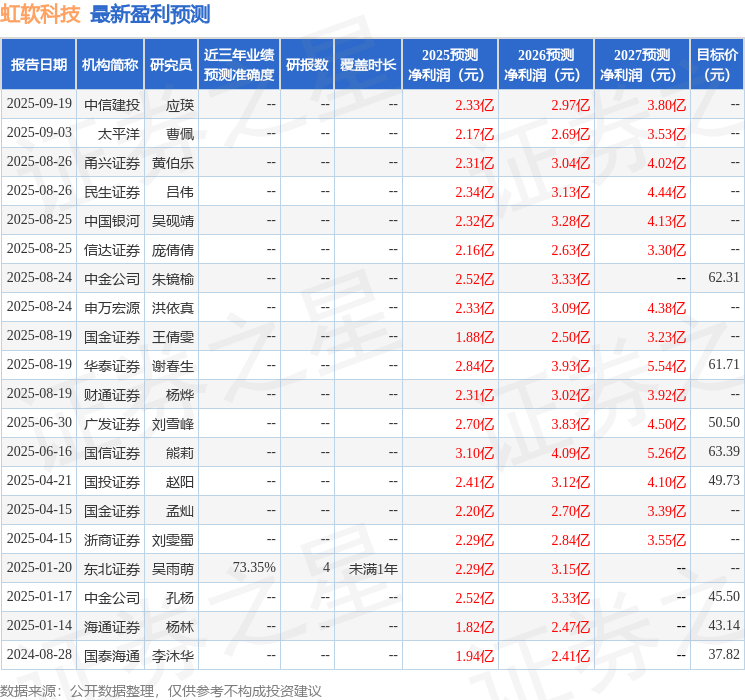Select analyst 黄伯乐 cell

(x=173, y=163)
